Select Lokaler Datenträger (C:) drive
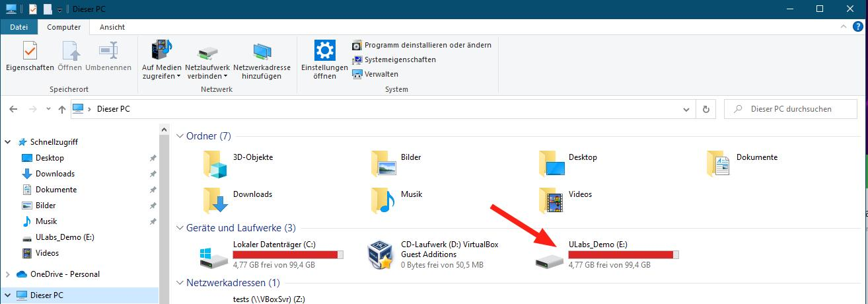This screenshot has width=868, height=304. (x=272, y=254)
